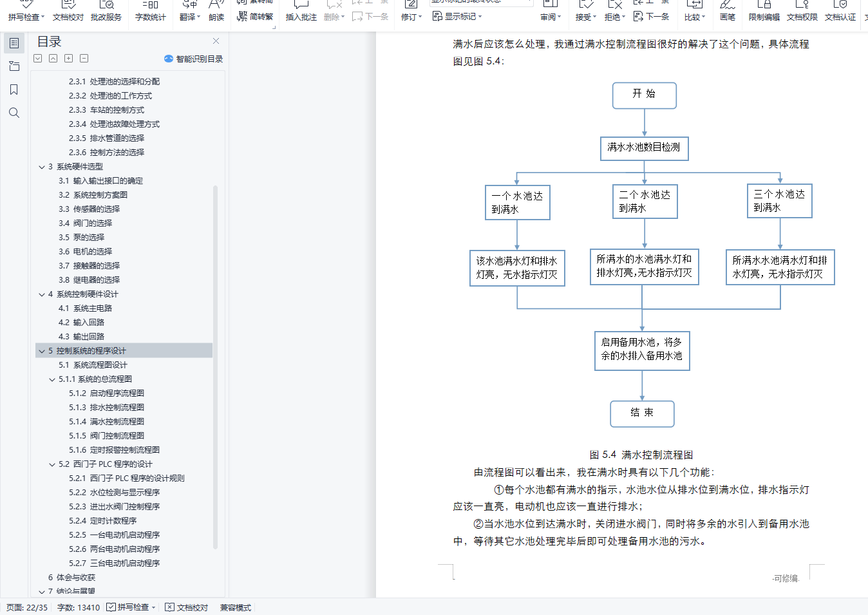Viewport: 868px width, 615px height.
Task: Go to 3.1 输入输出接口的确定
Action: point(101,181)
